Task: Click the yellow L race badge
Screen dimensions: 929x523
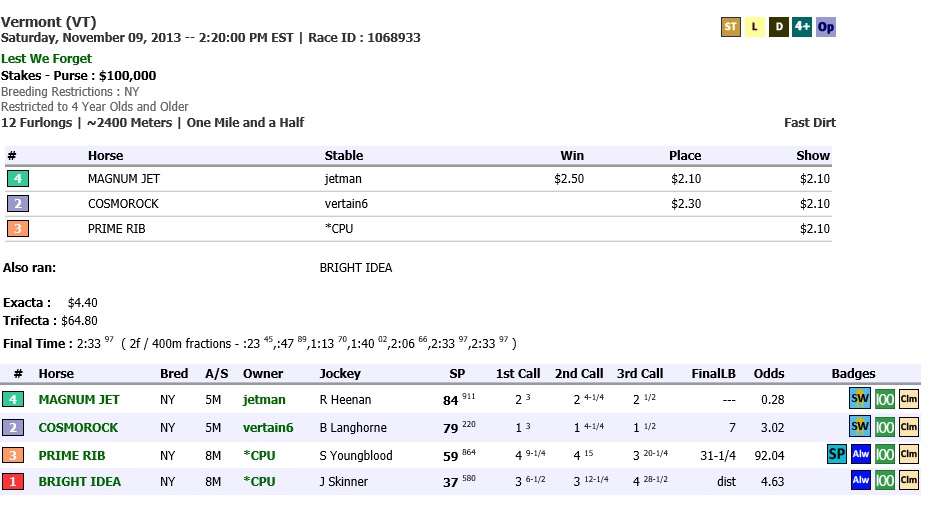Action: coord(755,27)
